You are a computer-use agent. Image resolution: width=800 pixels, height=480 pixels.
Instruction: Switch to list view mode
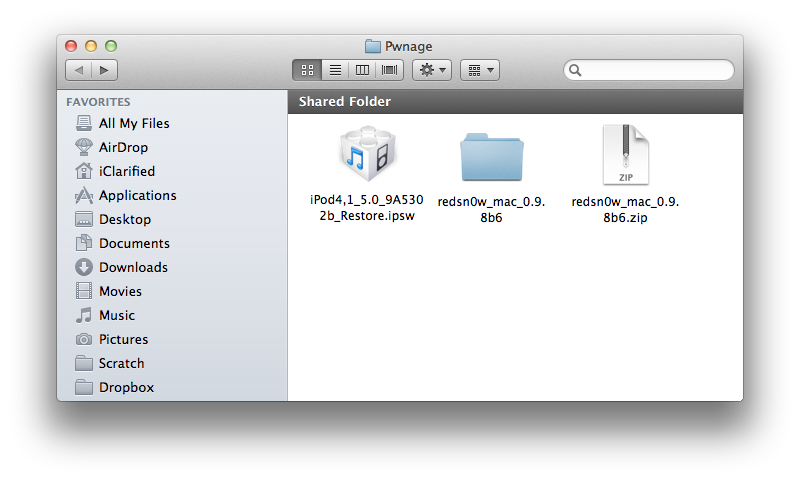(x=335, y=70)
